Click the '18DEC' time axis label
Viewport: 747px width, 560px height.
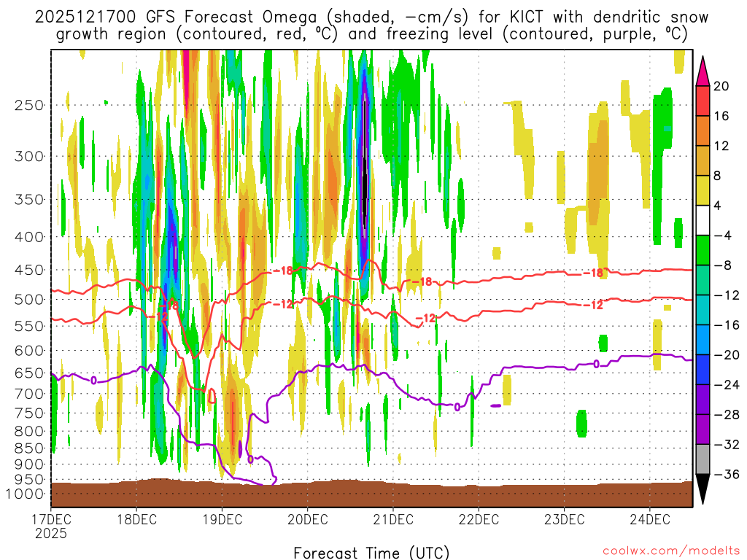[136, 518]
